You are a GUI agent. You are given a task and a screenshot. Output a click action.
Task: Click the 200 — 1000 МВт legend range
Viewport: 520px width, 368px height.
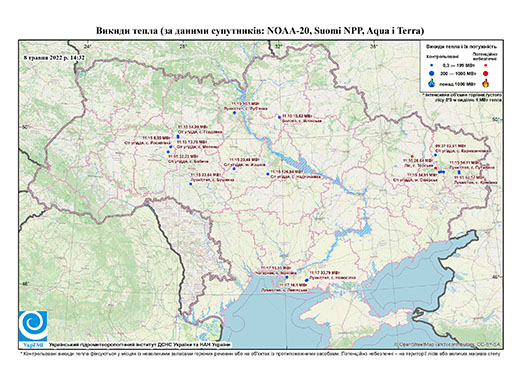coord(457,73)
